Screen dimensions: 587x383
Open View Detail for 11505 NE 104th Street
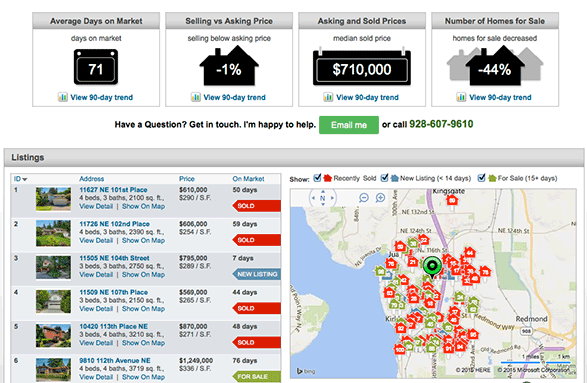[96, 275]
